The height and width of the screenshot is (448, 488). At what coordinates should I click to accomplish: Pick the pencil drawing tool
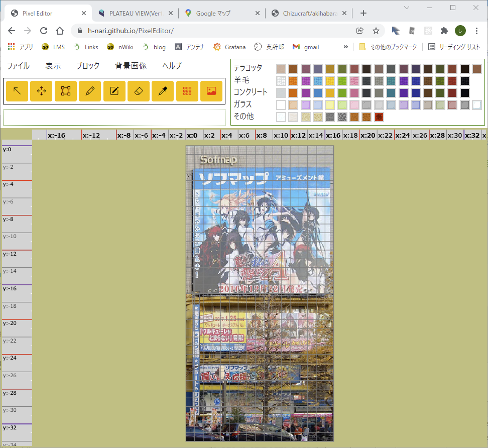tap(90, 91)
